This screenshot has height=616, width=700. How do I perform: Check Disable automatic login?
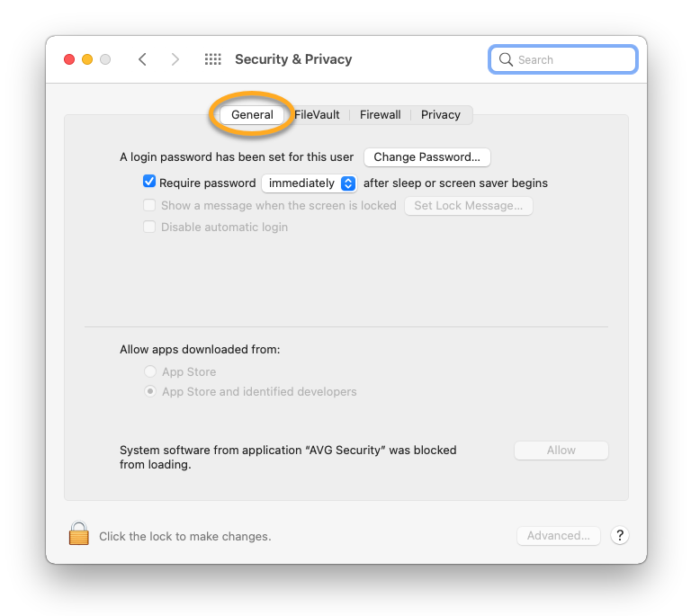click(149, 227)
